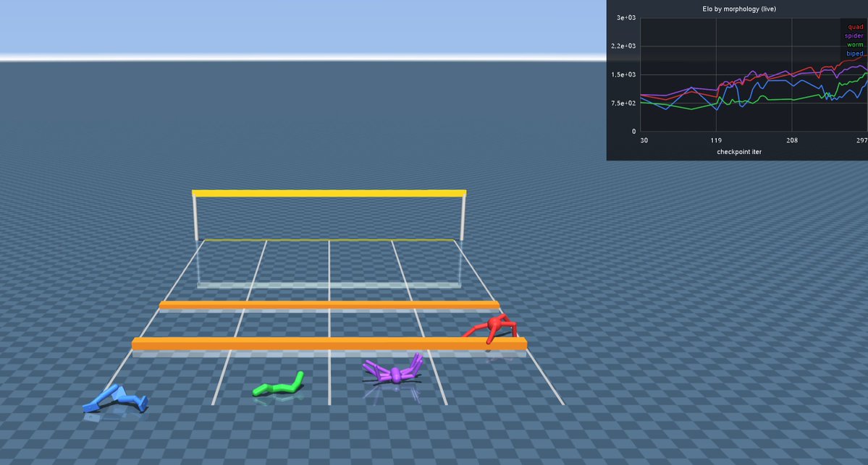Select the blue biped creature
This screenshot has height=465, width=868.
[116, 399]
